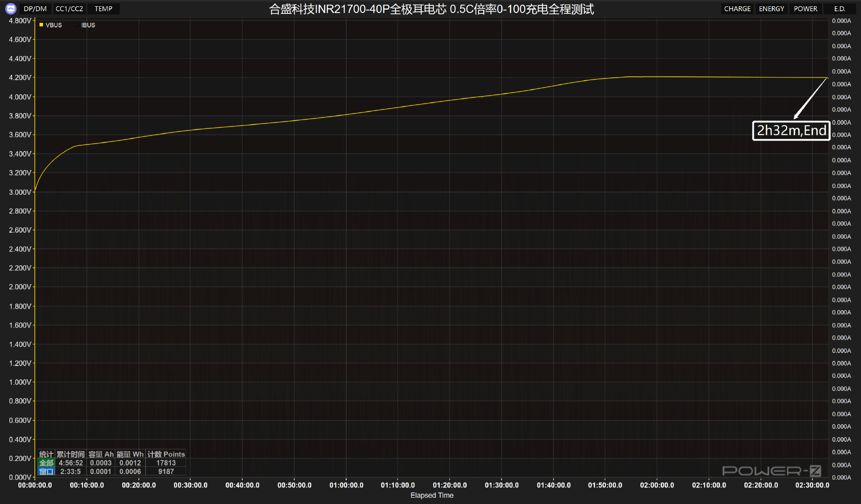Click the 0.000V bottom axis label
The image size is (861, 504).
(x=20, y=477)
